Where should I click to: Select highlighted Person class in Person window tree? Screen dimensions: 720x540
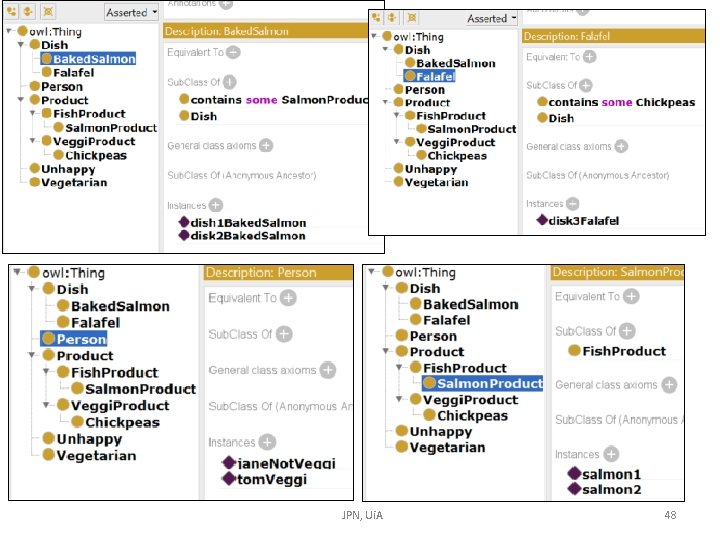coord(74,339)
